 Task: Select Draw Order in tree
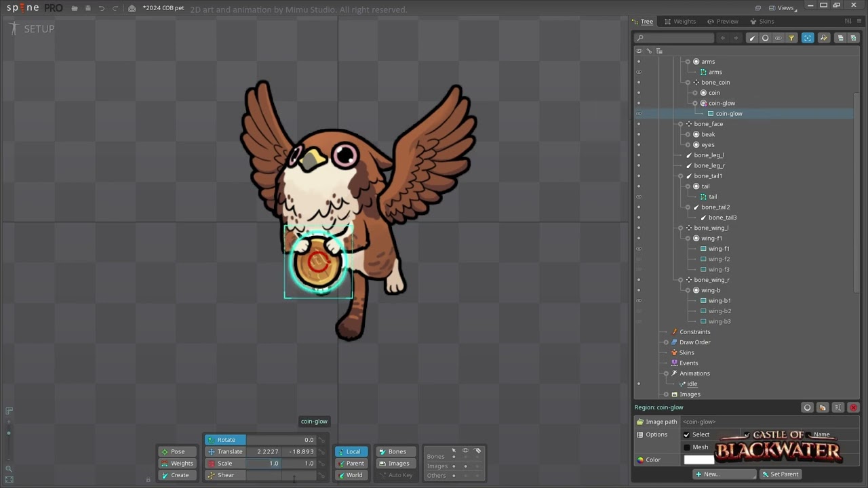(x=695, y=342)
